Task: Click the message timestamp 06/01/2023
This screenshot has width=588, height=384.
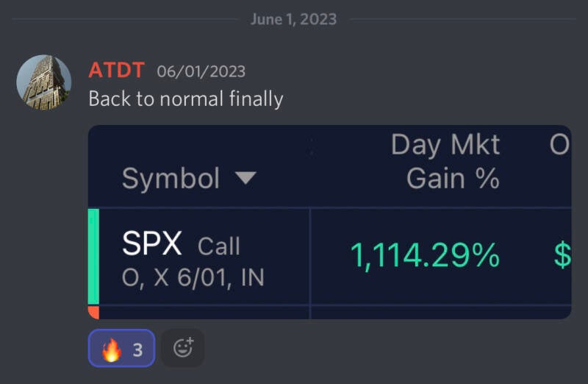Action: pos(201,71)
